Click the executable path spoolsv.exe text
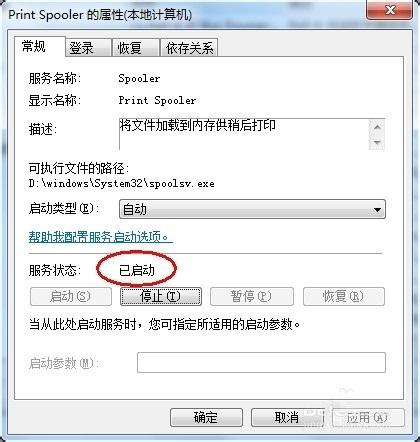 [x=121, y=184]
